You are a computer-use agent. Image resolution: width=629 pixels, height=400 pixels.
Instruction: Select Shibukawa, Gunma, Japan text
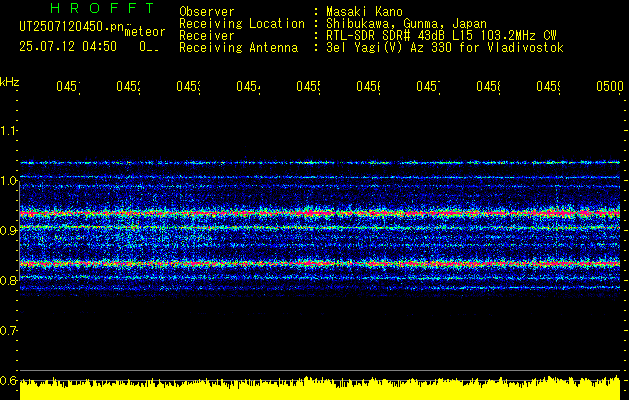click(406, 24)
